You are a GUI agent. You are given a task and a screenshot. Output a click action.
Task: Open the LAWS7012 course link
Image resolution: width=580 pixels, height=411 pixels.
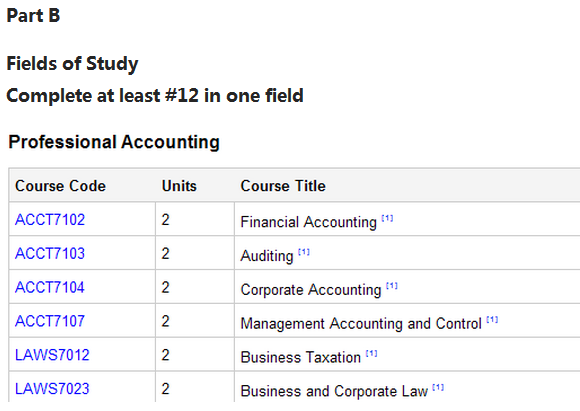(x=52, y=355)
